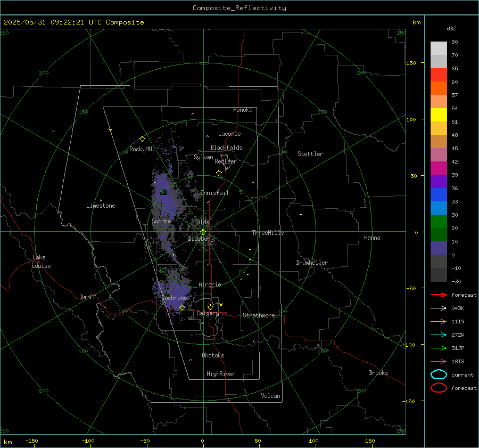Click the Stettler label
This screenshot has width=479, height=448.
pos(310,154)
